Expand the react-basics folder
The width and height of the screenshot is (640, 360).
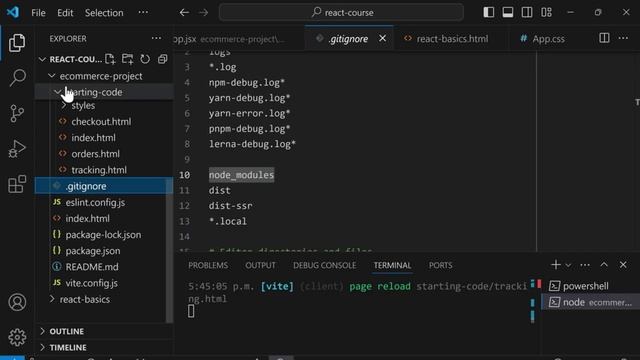pos(52,299)
